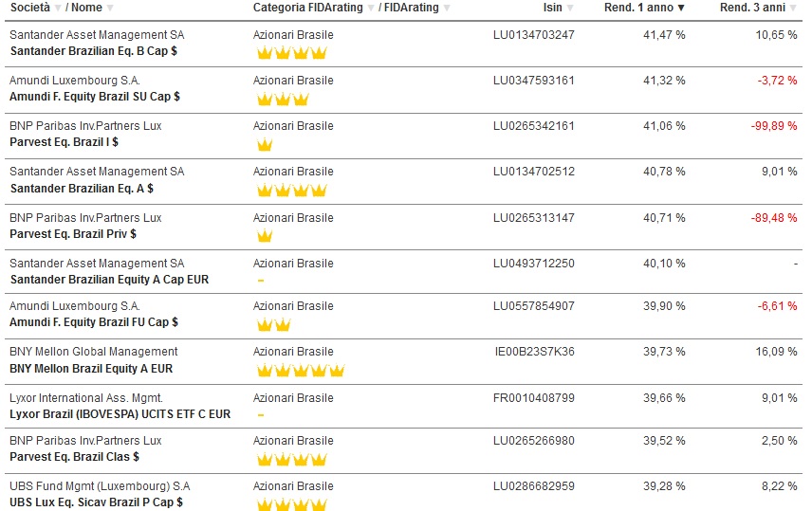Select ISIN LU0493712250
Screen dimensions: 812x511
coord(534,264)
